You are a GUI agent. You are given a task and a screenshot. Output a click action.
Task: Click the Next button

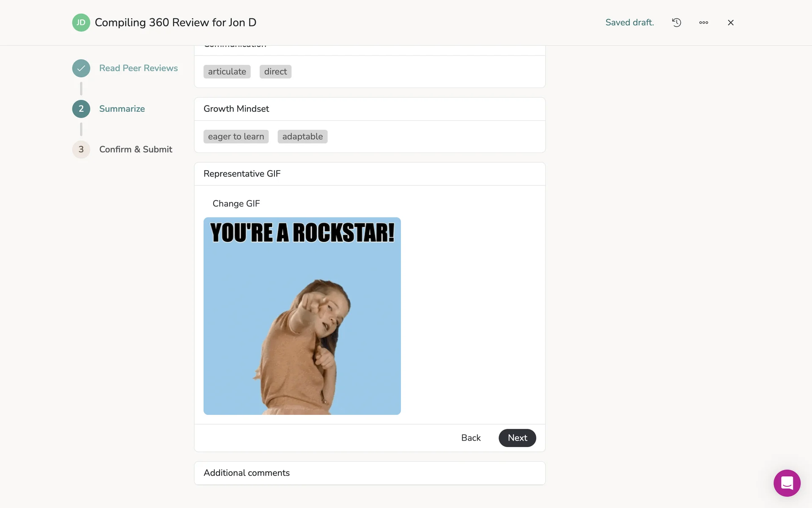517,438
